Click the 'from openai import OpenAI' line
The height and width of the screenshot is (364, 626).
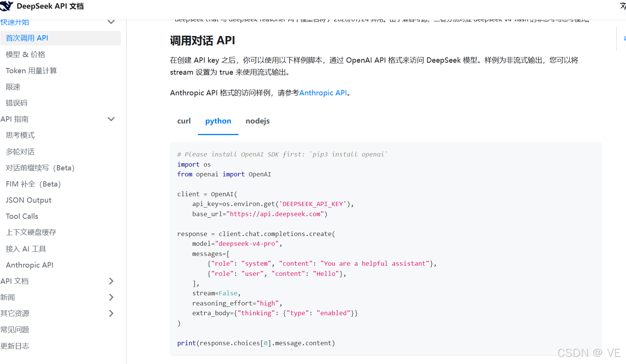coord(224,174)
